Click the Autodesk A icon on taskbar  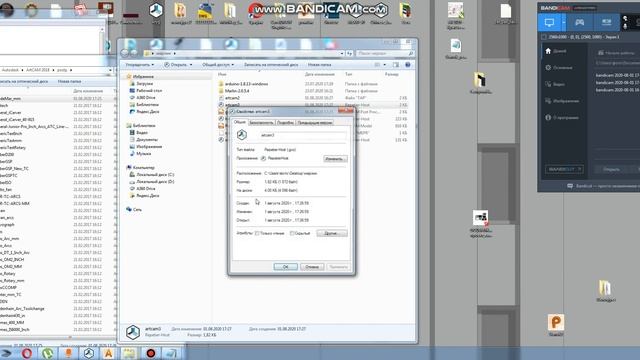pyautogui.click(x=109, y=353)
